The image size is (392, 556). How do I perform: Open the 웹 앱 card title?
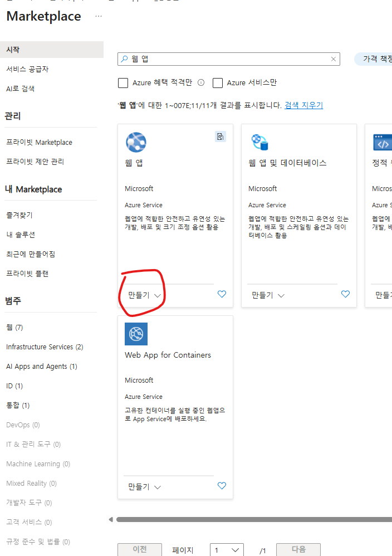134,163
